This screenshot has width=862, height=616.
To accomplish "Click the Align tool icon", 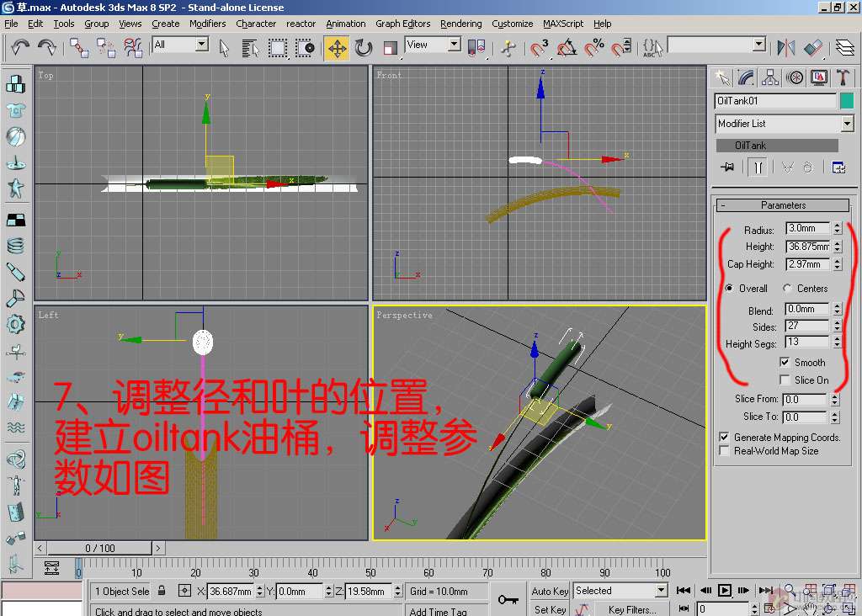I will tap(813, 48).
